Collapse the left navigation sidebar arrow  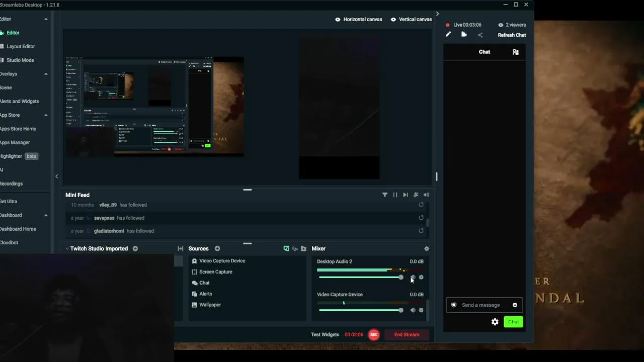[56, 176]
